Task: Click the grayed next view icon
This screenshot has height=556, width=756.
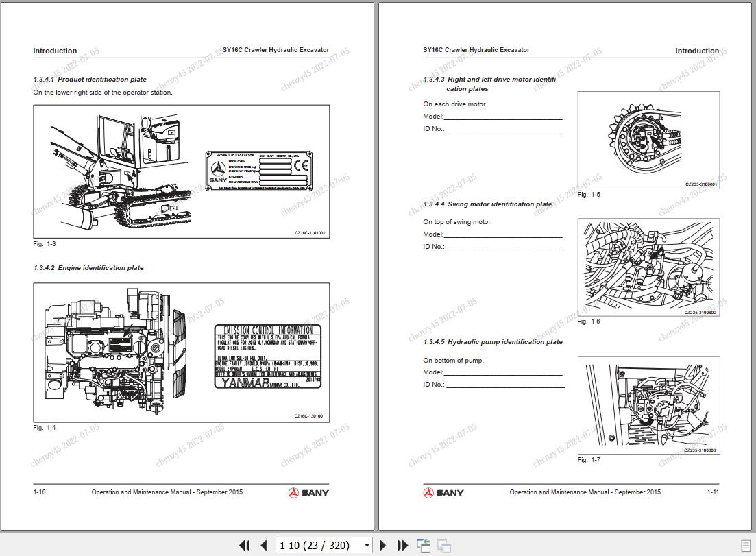Action: (x=444, y=546)
